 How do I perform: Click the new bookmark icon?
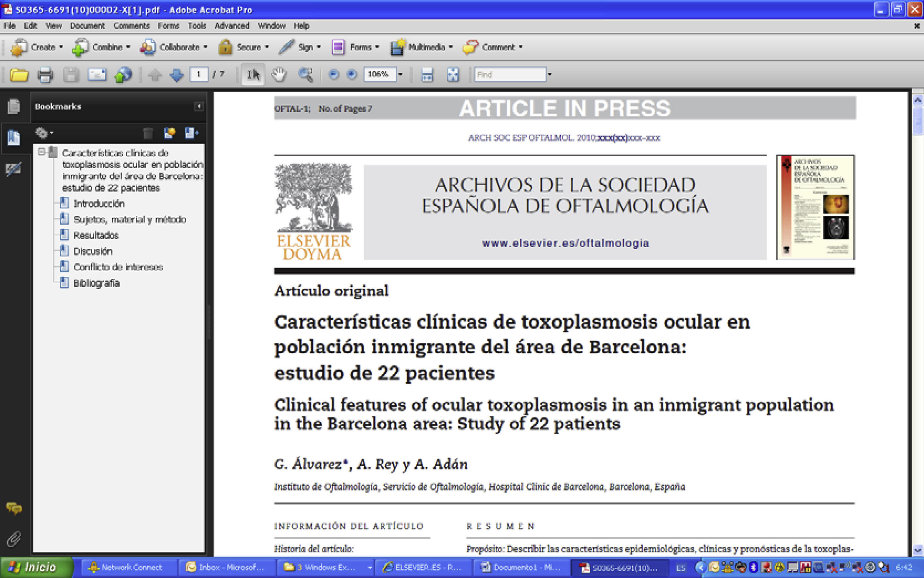[x=169, y=133]
